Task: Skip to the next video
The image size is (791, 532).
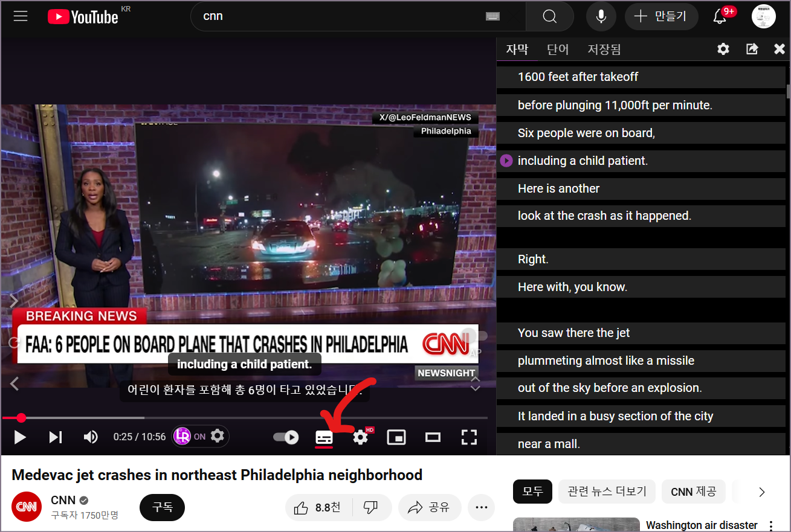Action: (56, 437)
